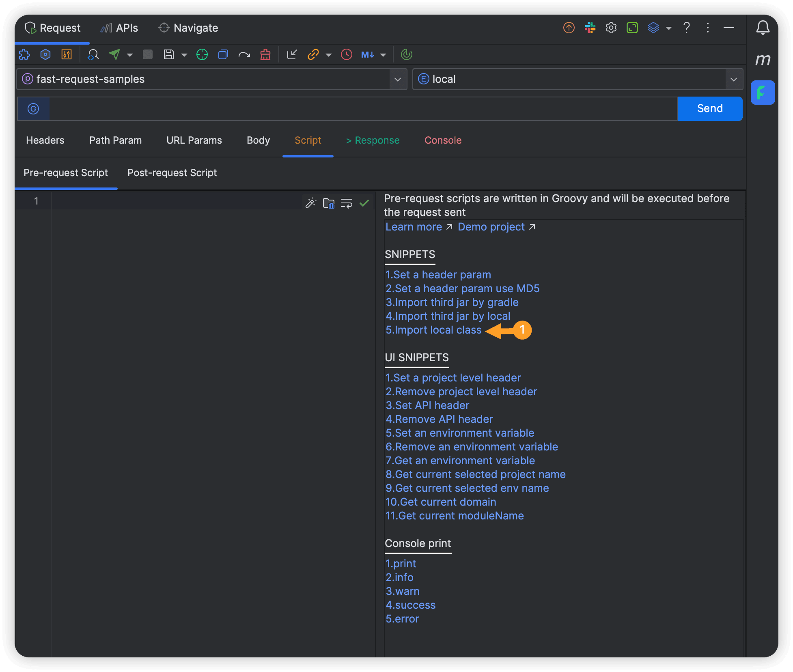Toggle soft-wrap icon in script editor

tap(346, 203)
